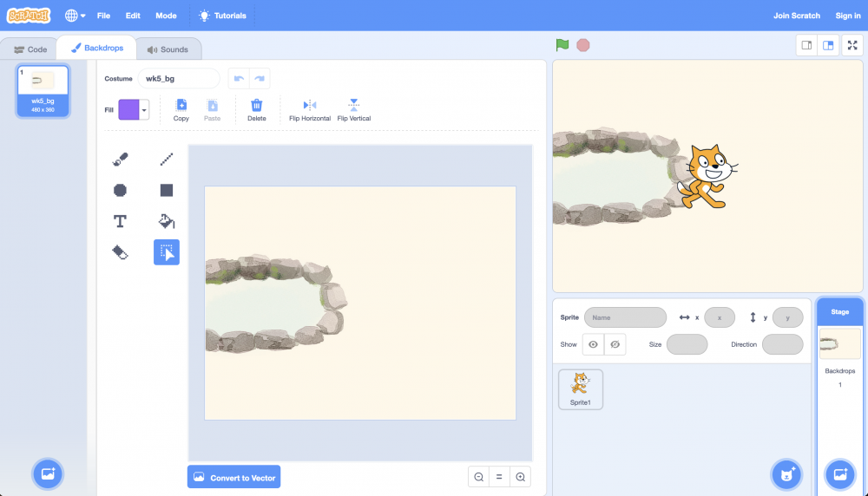868x496 pixels.
Task: Select the Stage panel header
Action: pos(839,312)
